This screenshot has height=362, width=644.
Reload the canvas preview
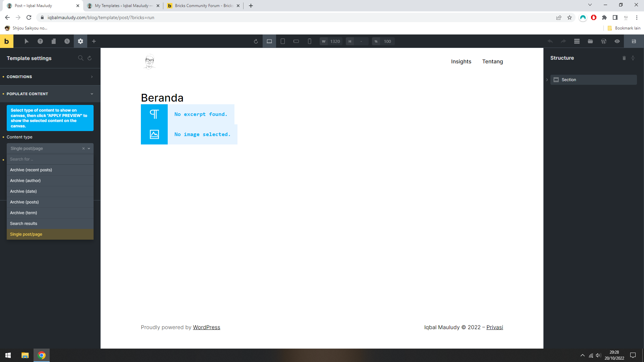pos(256,41)
